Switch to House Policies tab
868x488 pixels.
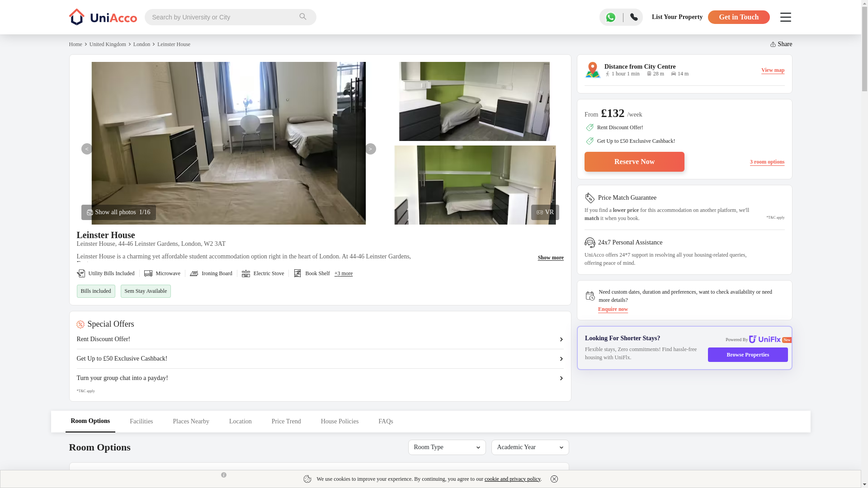[x=340, y=422]
